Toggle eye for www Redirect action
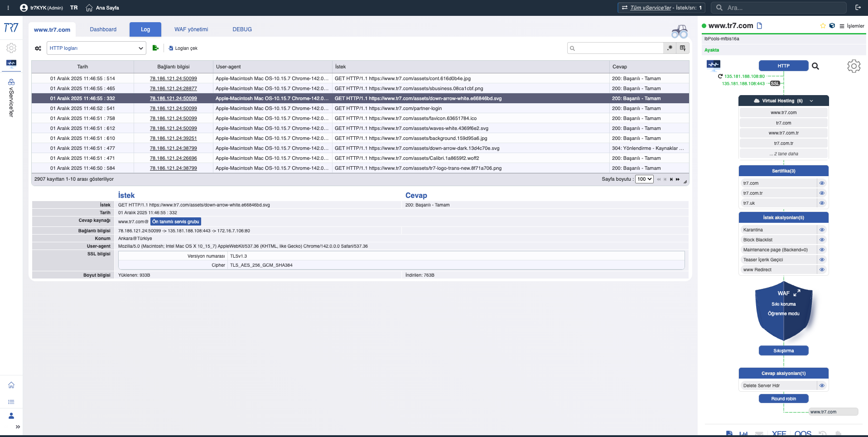 pos(822,270)
